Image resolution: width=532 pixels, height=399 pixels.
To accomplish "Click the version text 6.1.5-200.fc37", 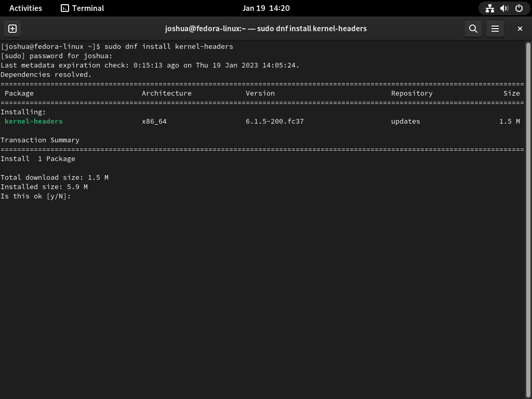I will click(274, 121).
